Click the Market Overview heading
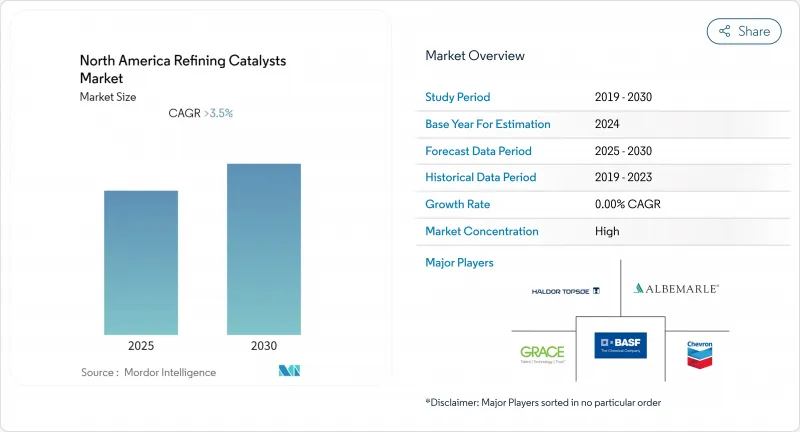800x432 pixels. 475,56
